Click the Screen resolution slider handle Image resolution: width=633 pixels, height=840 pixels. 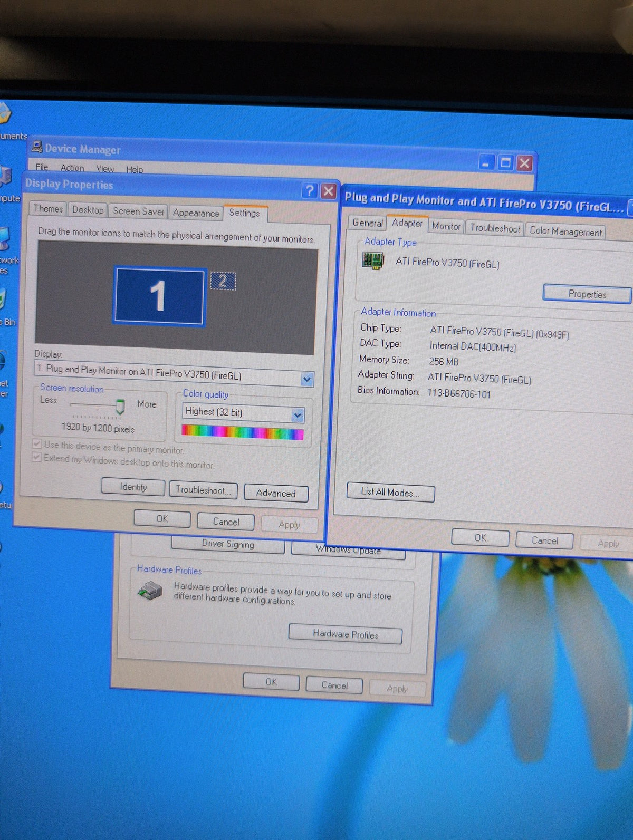coord(120,406)
